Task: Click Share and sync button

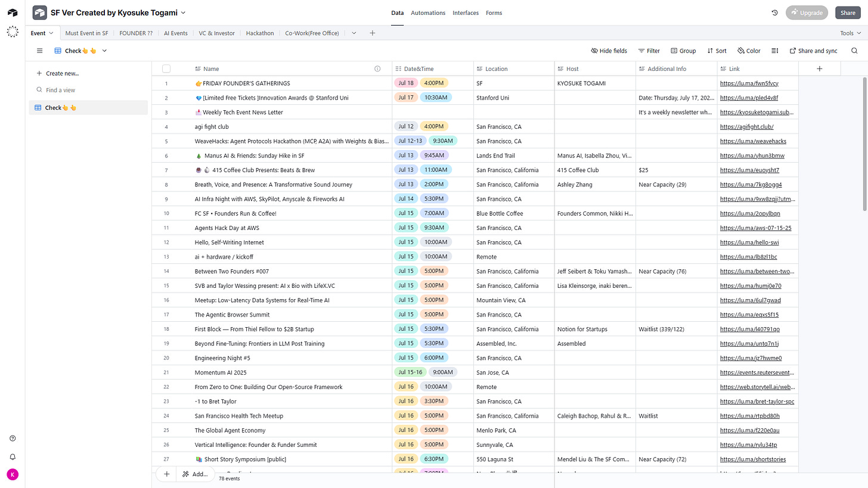Action: pyautogui.click(x=813, y=51)
